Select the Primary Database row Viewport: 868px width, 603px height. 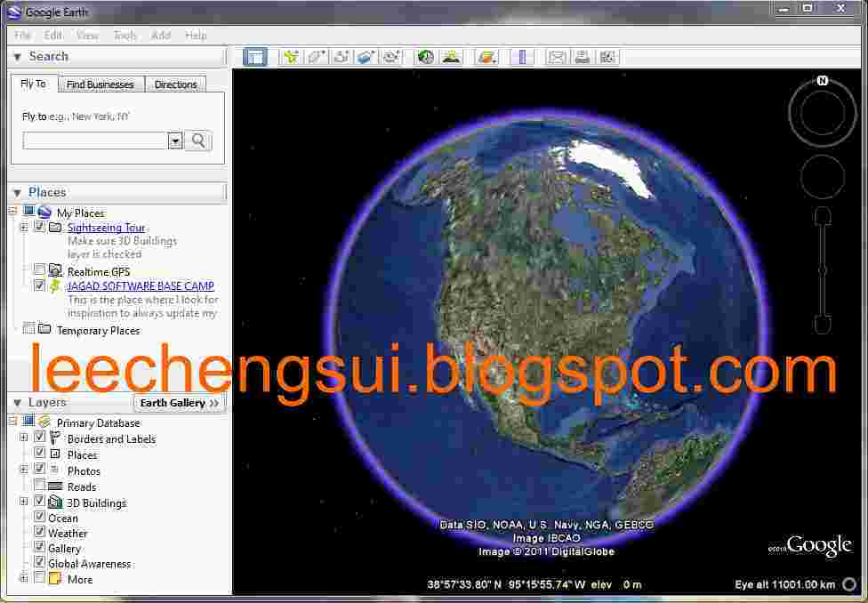[x=98, y=423]
